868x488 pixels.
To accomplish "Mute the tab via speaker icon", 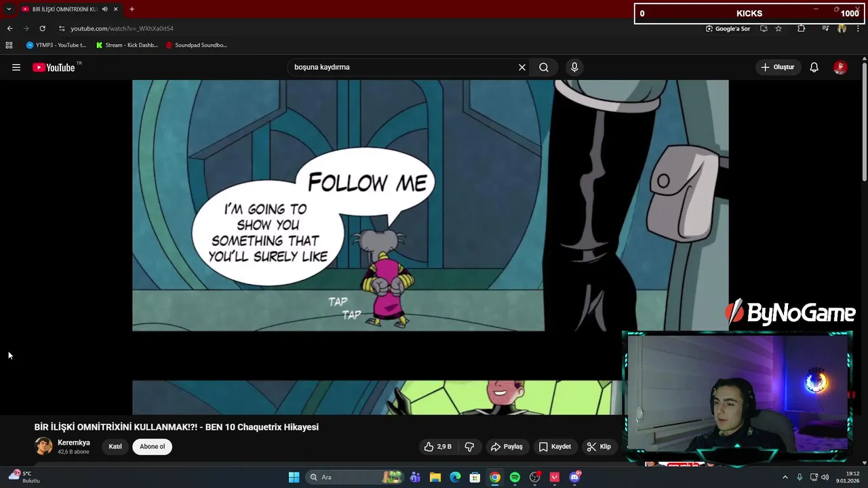I will [104, 9].
